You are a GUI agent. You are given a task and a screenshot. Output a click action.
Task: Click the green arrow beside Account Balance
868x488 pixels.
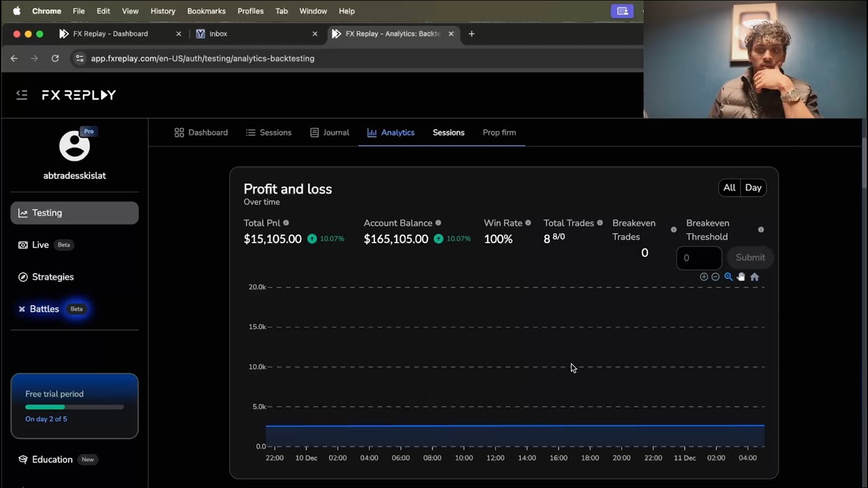[439, 239]
